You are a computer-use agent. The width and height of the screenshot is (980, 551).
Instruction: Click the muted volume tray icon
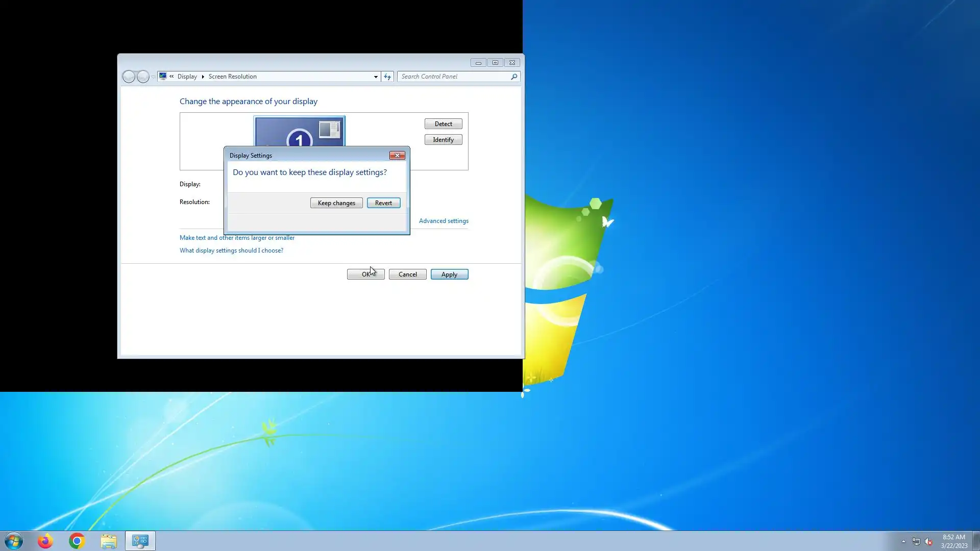click(928, 542)
